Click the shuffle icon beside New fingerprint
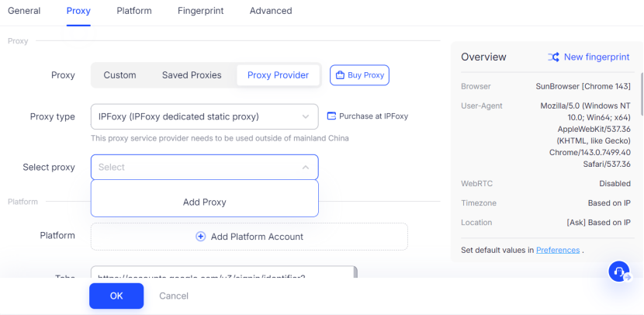This screenshot has width=644, height=315. click(x=553, y=57)
